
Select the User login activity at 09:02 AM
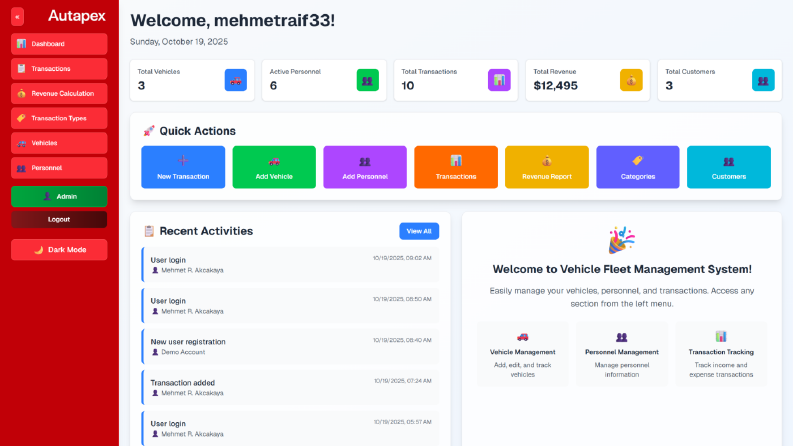(x=290, y=264)
